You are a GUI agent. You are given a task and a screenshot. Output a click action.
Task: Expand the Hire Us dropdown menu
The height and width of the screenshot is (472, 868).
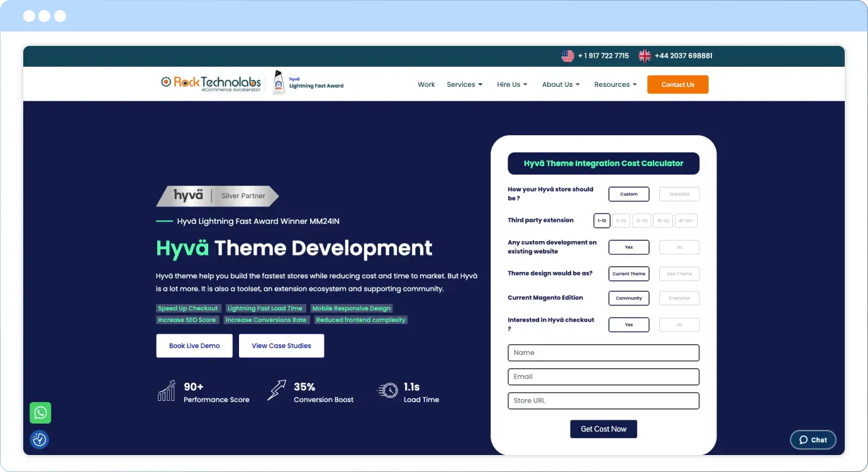[x=512, y=84]
